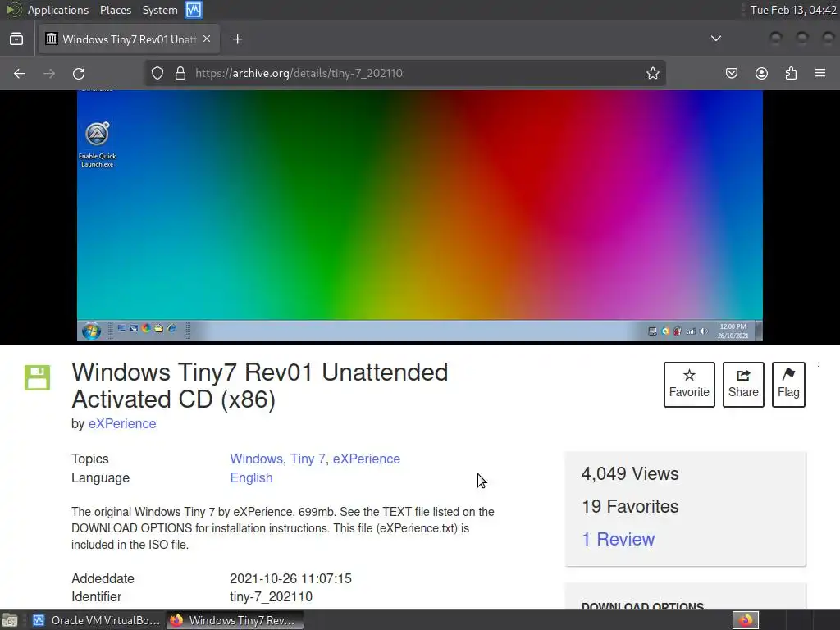Click the Firefox tray icon in bottom panel
The width and height of the screenshot is (840, 630).
746,620
